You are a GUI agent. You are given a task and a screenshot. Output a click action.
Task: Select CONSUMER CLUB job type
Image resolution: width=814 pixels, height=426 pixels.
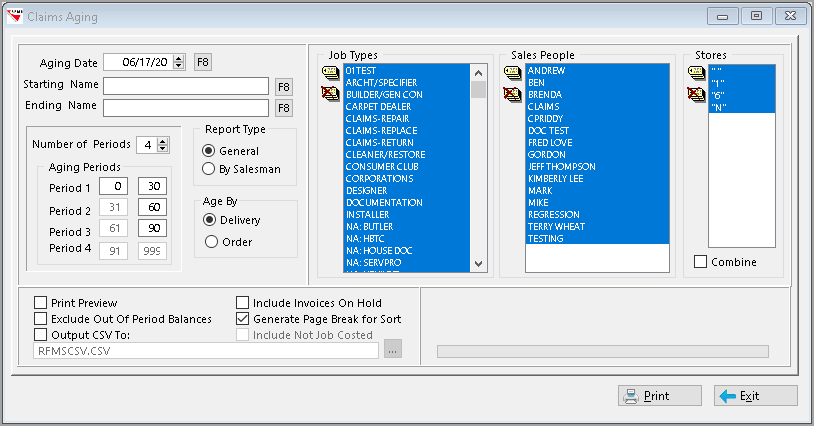point(407,167)
